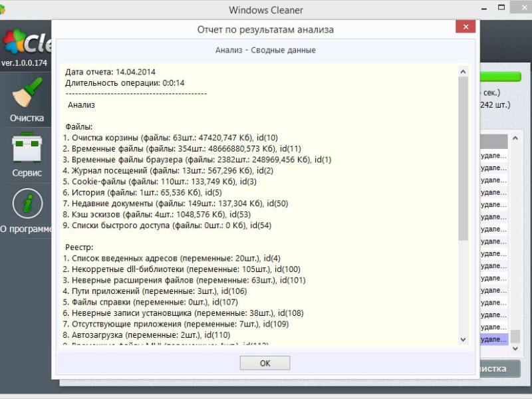Click background list scroll-down arrow
Viewport: 532px width, 399px height.
point(515,348)
